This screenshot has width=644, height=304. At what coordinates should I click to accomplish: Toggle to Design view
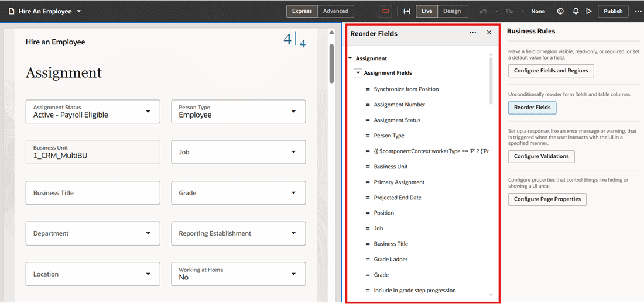[x=452, y=11]
